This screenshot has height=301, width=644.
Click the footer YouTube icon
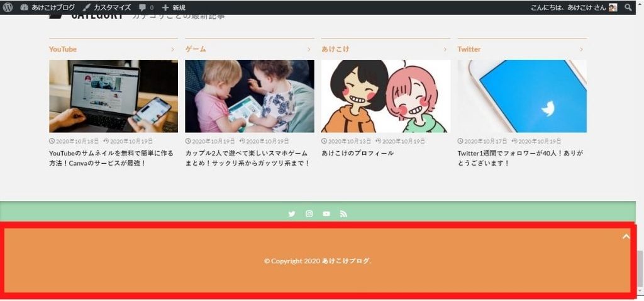click(326, 214)
